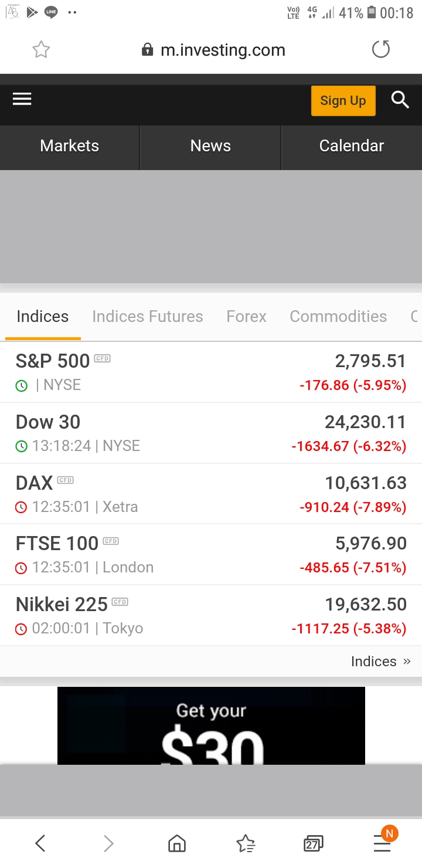This screenshot has height=868, width=422.
Task: Click the Sign Up button
Action: click(x=343, y=100)
